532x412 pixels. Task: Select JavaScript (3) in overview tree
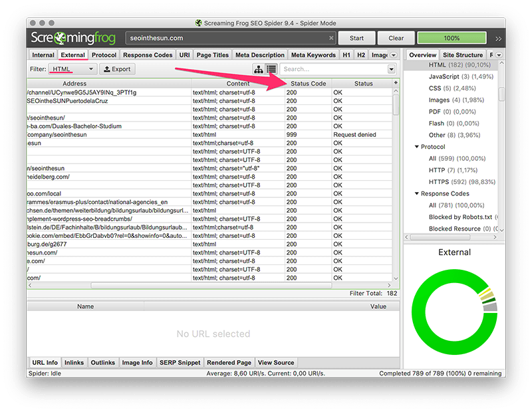pyautogui.click(x=461, y=76)
